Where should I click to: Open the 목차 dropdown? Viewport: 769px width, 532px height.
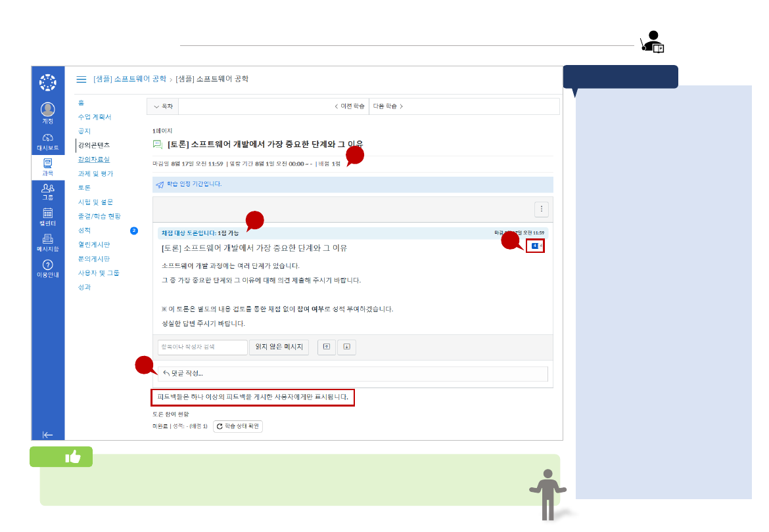162,106
